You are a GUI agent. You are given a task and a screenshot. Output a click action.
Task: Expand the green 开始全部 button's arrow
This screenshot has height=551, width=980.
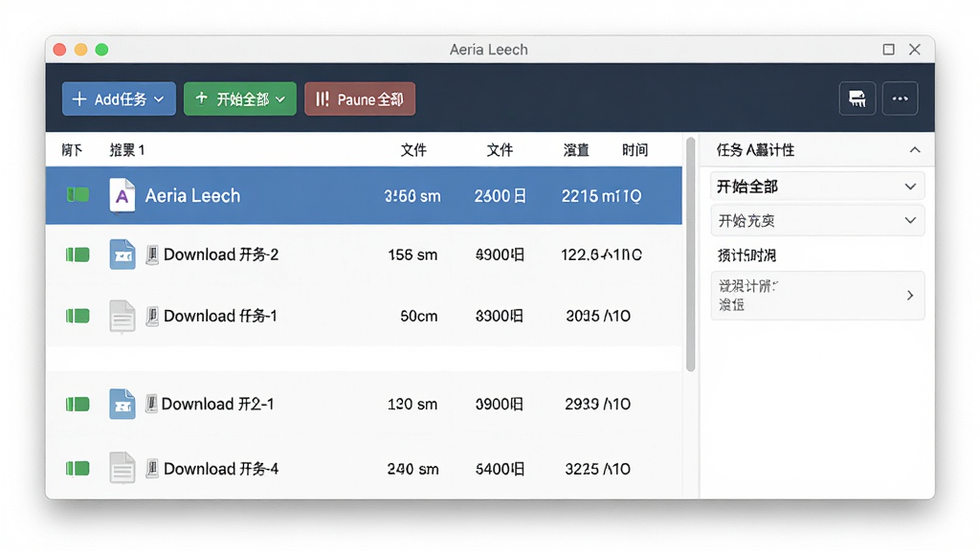point(280,99)
